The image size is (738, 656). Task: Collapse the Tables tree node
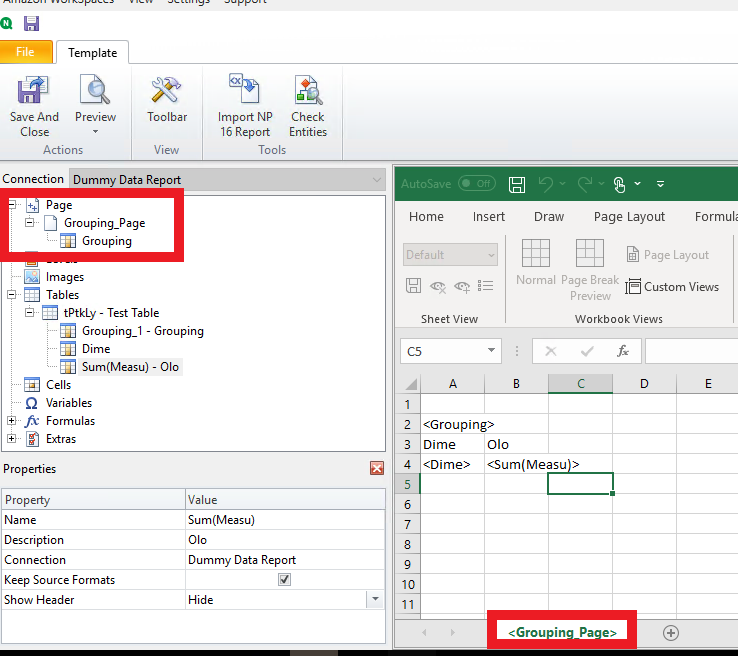point(12,295)
